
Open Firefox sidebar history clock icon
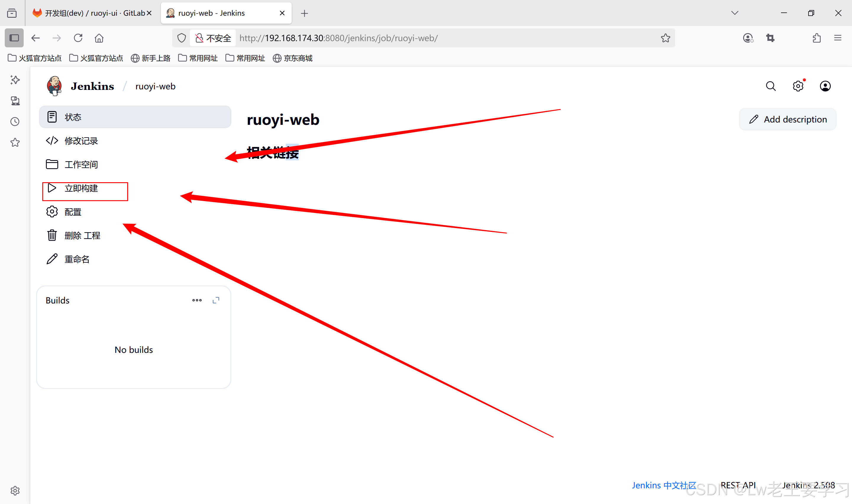click(x=15, y=122)
